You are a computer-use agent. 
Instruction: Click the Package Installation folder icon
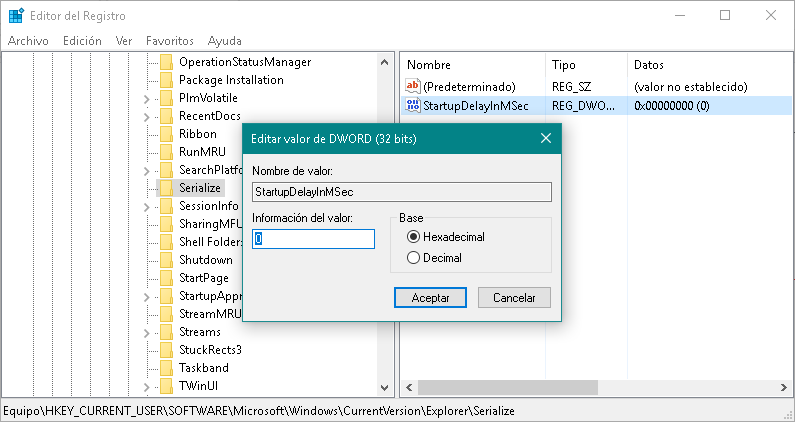(166, 80)
